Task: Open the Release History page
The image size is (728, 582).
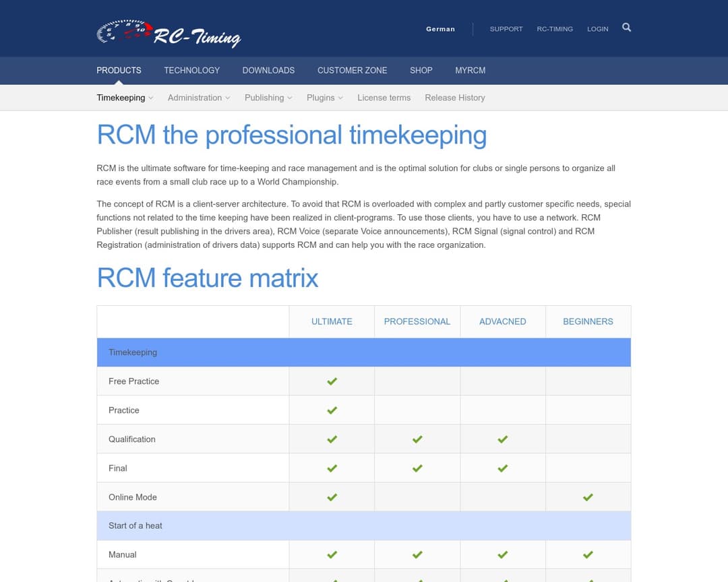Action: coord(455,98)
